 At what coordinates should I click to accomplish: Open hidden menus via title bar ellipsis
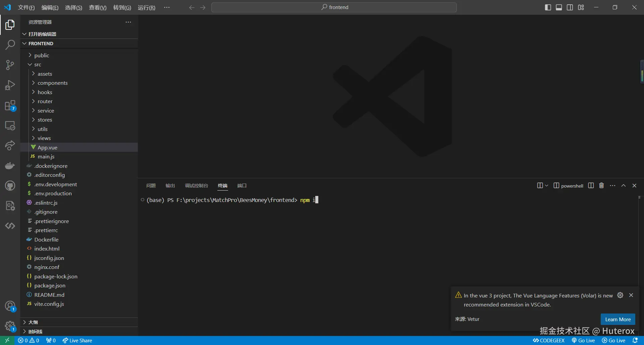coord(167,7)
